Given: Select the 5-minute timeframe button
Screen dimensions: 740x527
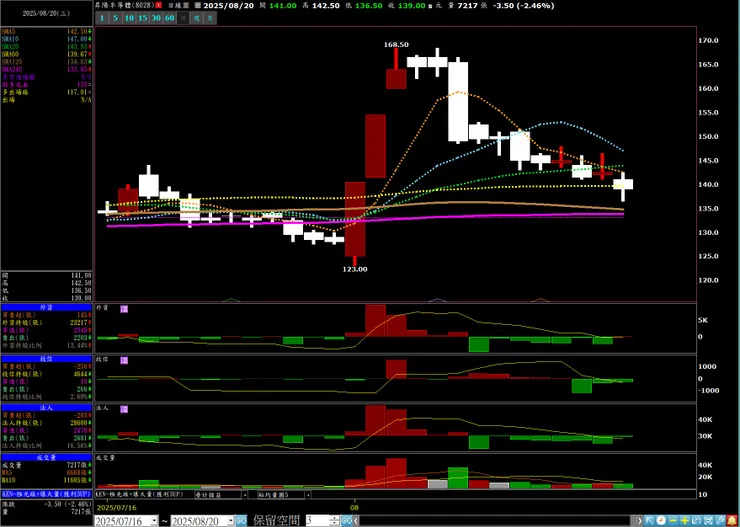Looking at the screenshot, I should coord(115,18).
